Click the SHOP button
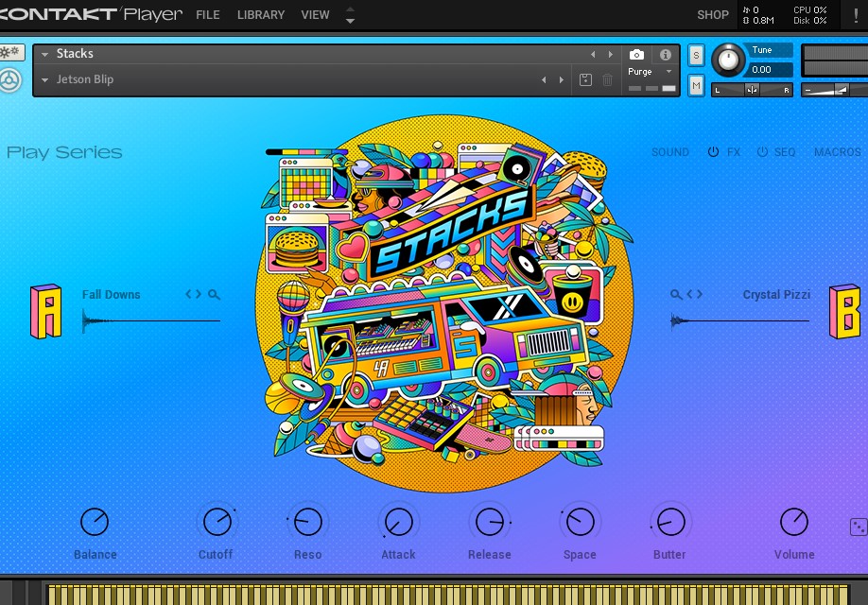The height and width of the screenshot is (605, 868). 712,15
